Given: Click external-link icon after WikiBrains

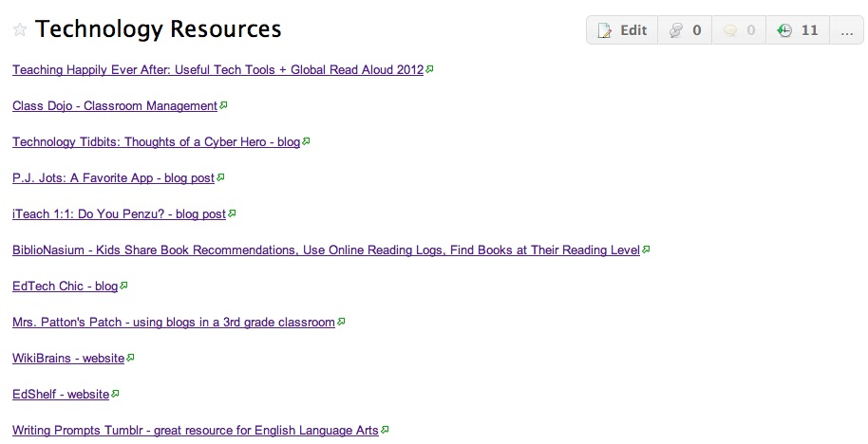Looking at the screenshot, I should (130, 357).
